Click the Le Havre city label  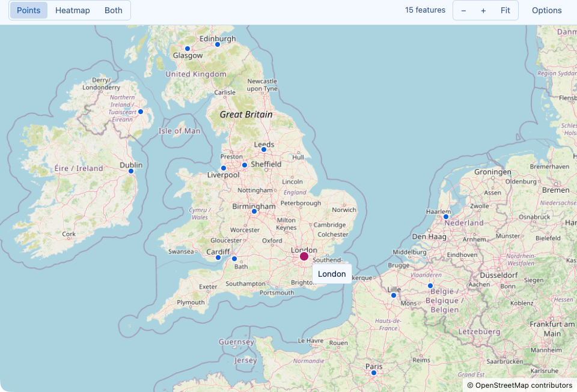pyautogui.click(x=311, y=340)
